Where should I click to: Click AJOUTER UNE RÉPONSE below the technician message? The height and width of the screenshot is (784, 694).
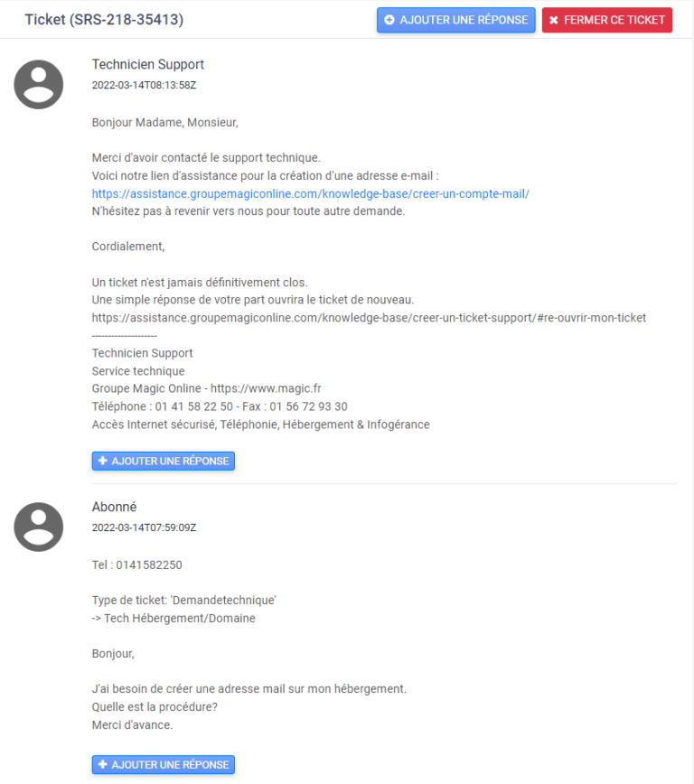pyautogui.click(x=163, y=461)
